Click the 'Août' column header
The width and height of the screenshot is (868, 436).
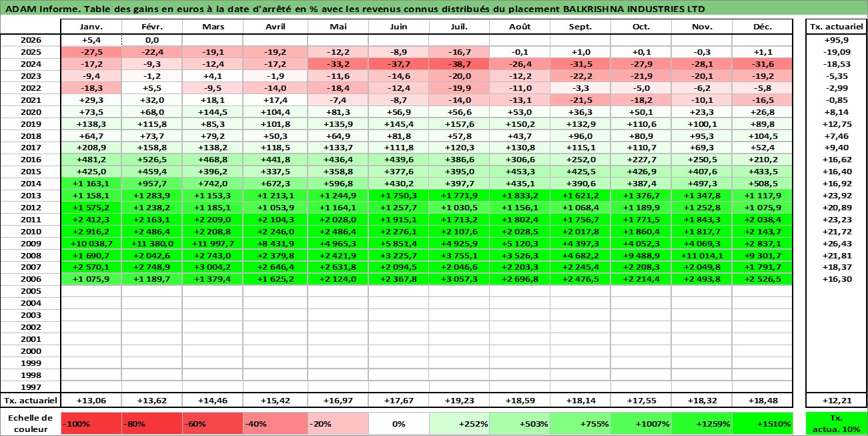[x=520, y=27]
